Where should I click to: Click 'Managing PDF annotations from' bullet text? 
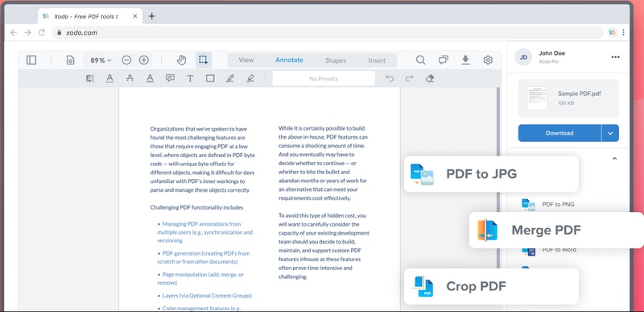tap(201, 224)
